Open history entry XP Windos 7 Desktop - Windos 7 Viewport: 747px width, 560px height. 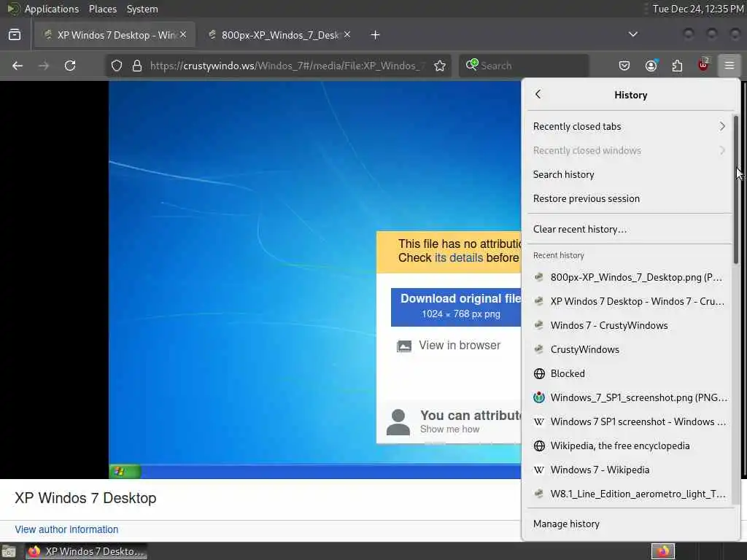coord(629,301)
